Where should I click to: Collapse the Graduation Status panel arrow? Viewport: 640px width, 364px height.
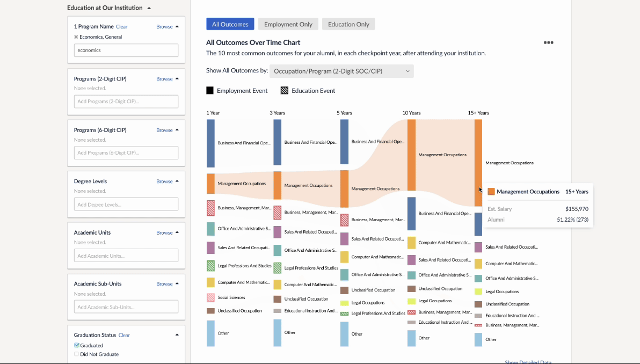(x=177, y=335)
